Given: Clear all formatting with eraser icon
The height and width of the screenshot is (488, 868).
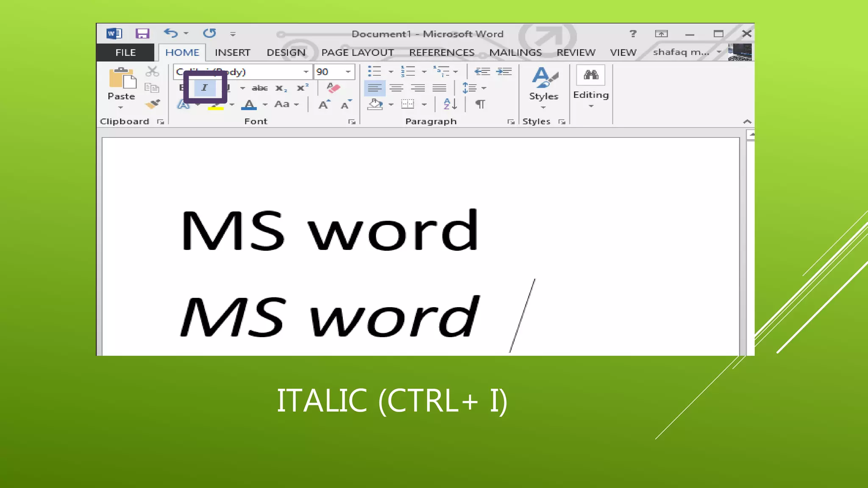Looking at the screenshot, I should point(333,88).
